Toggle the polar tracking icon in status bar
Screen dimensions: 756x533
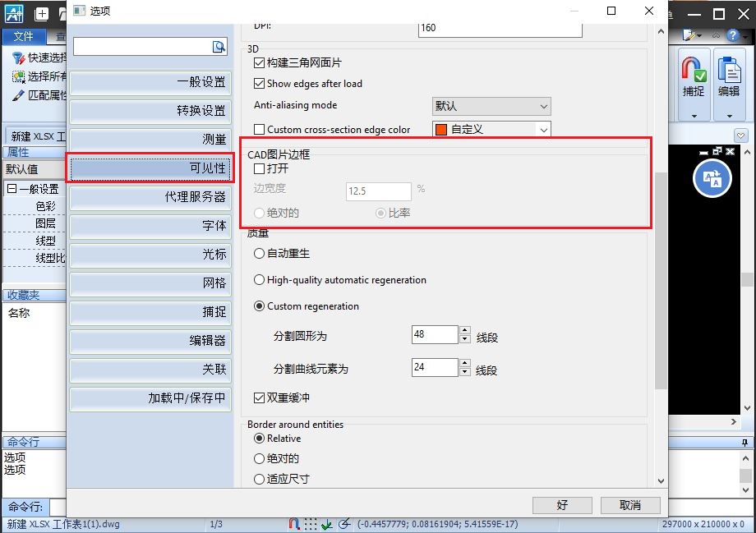pos(344,524)
